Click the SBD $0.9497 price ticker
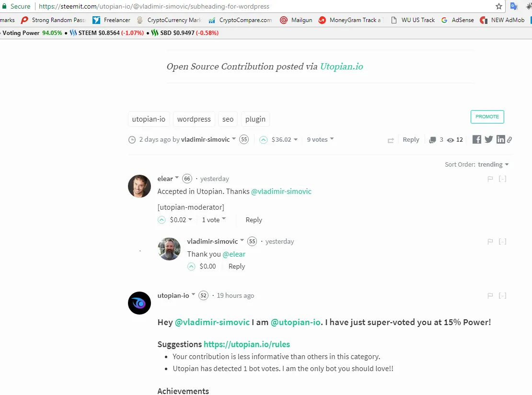532x395 pixels. (185, 33)
